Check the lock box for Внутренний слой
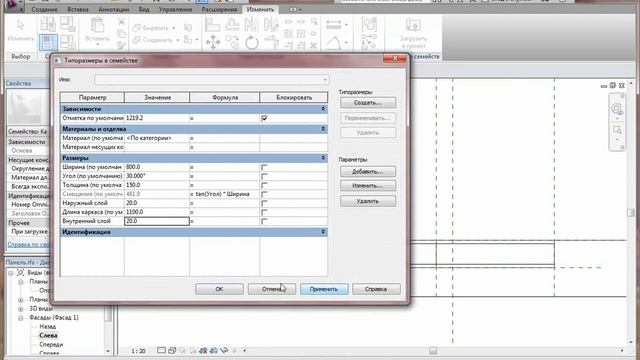This screenshot has height=360, width=640. 264,221
